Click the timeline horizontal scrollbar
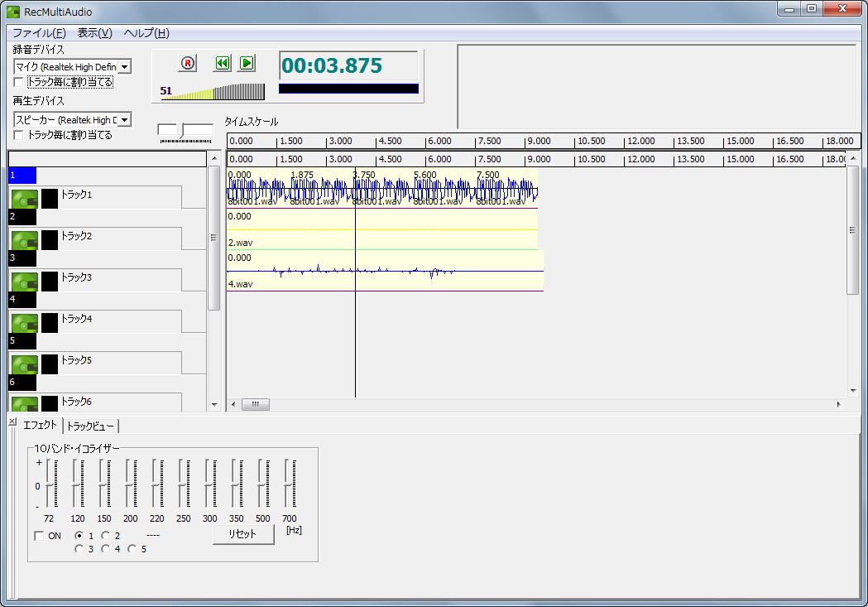868x607 pixels. (255, 404)
